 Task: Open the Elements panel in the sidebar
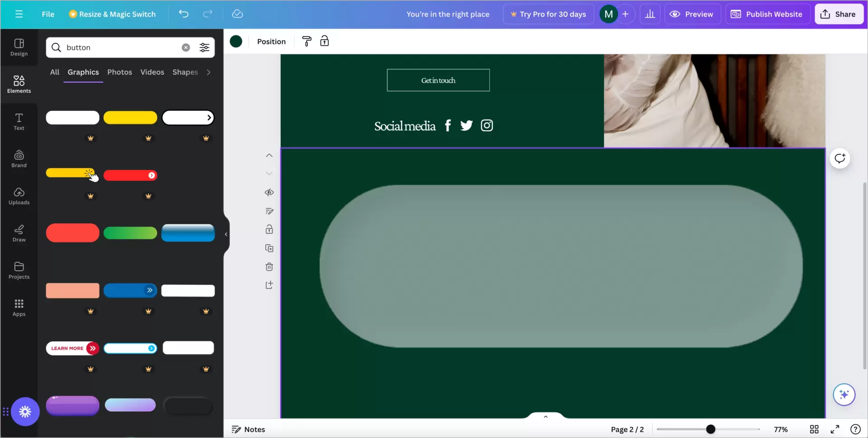(19, 84)
